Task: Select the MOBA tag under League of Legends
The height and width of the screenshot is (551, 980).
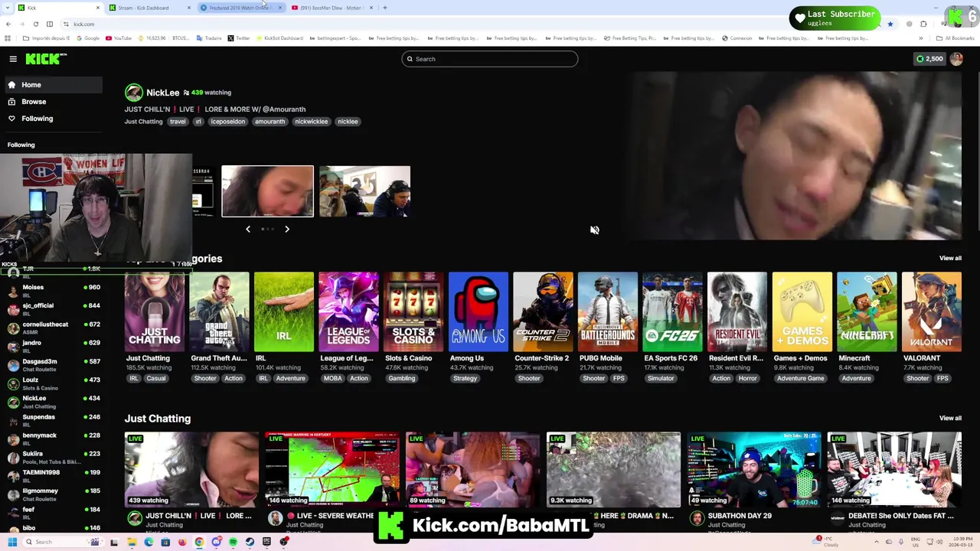Action: click(x=332, y=378)
